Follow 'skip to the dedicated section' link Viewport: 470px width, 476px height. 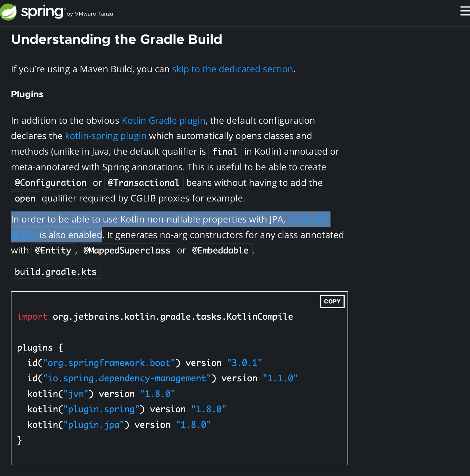(x=233, y=69)
